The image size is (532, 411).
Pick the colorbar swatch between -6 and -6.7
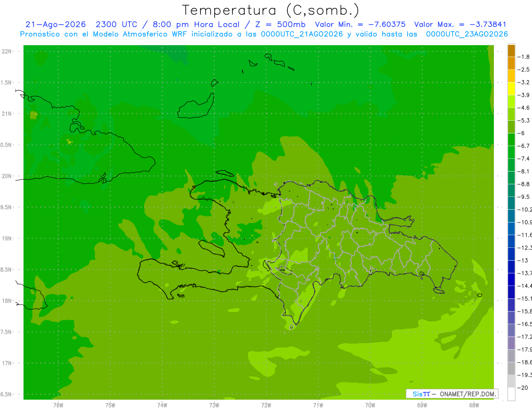pos(511,140)
